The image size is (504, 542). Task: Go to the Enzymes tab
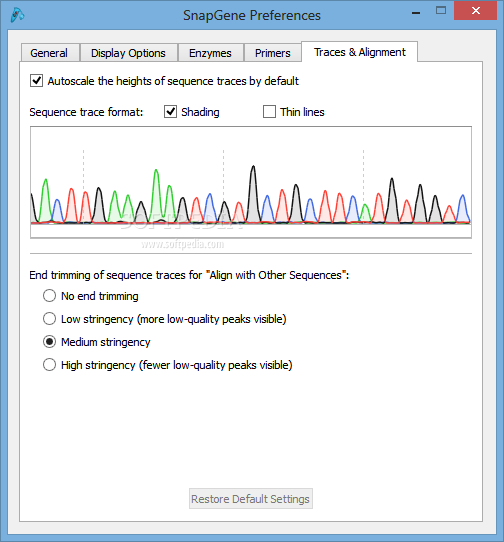click(211, 53)
